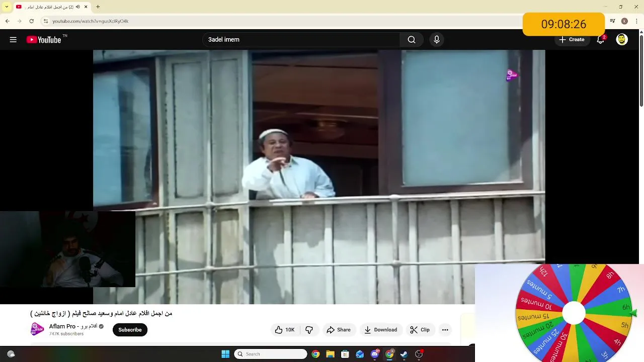This screenshot has height=362, width=644.
Task: Open the YouTube notifications bell
Action: [x=601, y=40]
